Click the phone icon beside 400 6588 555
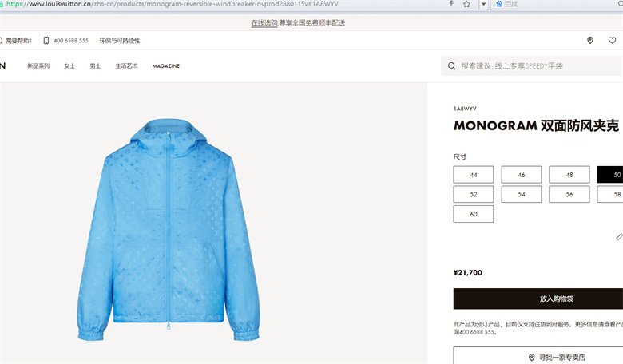 tap(46, 41)
